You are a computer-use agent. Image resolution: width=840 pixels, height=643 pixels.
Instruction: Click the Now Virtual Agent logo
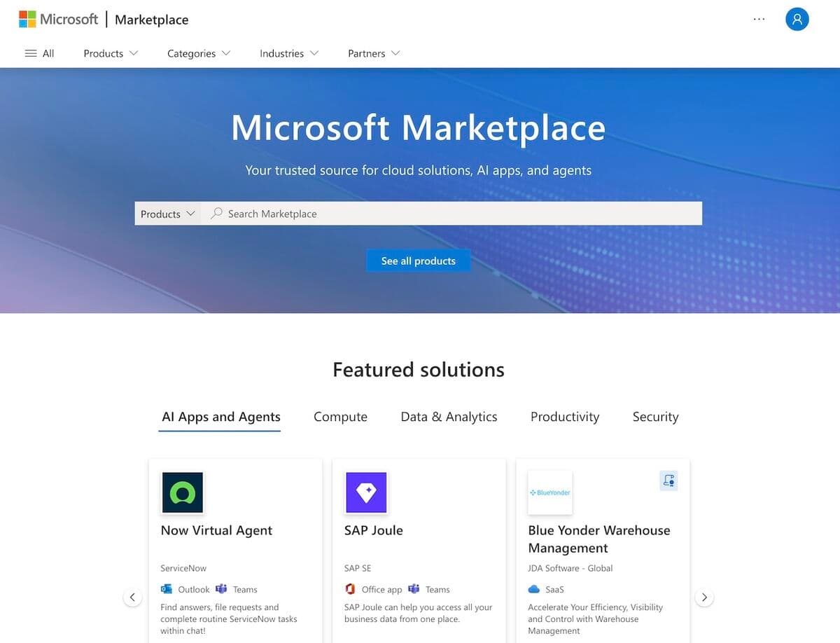[x=182, y=492]
